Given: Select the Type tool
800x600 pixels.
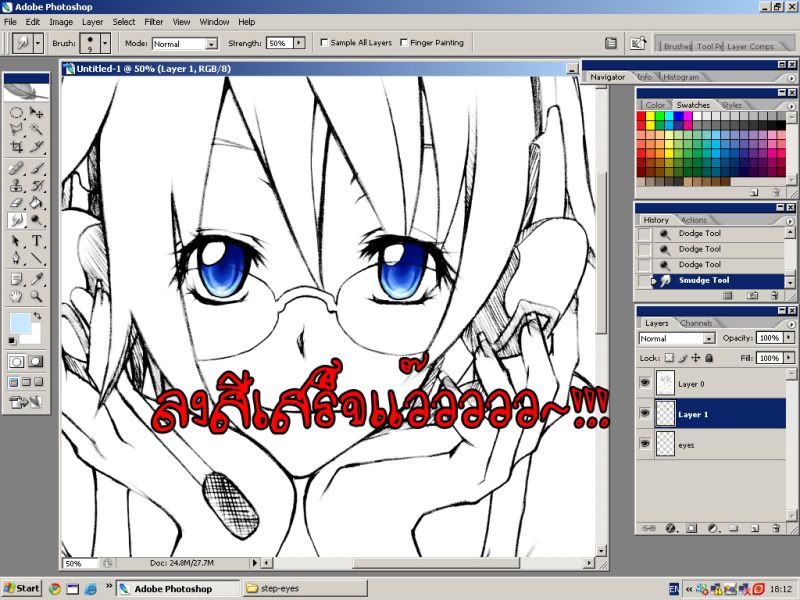Looking at the screenshot, I should [36, 240].
